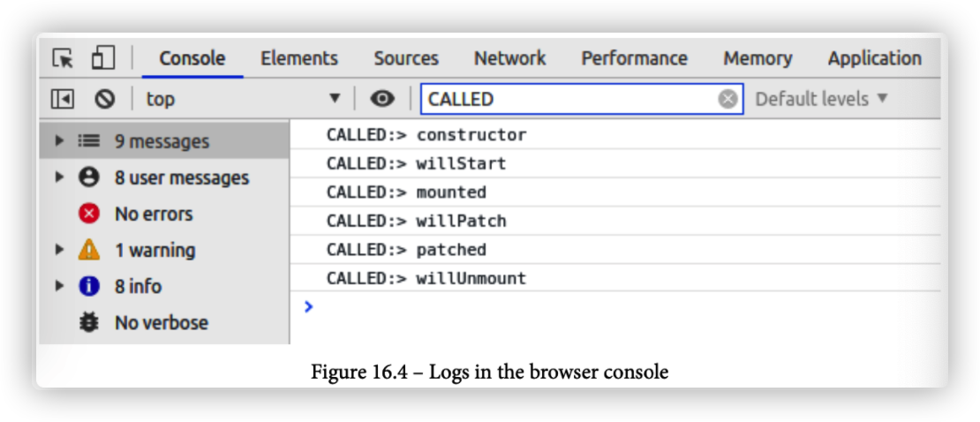Clear the CALLED filter text

tap(727, 99)
